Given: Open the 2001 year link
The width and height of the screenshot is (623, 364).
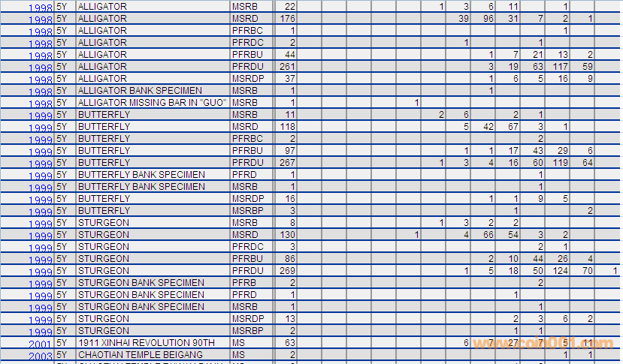Looking at the screenshot, I should coord(41,344).
